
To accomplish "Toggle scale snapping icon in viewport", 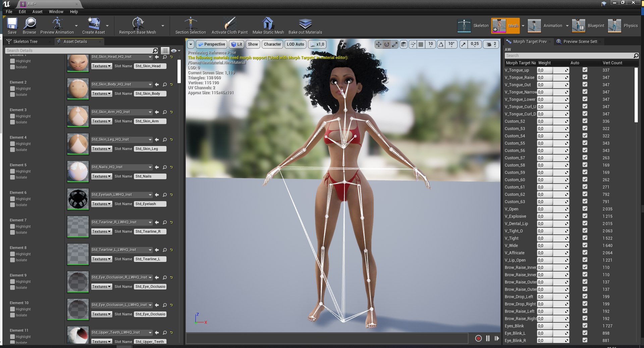I will [464, 44].
